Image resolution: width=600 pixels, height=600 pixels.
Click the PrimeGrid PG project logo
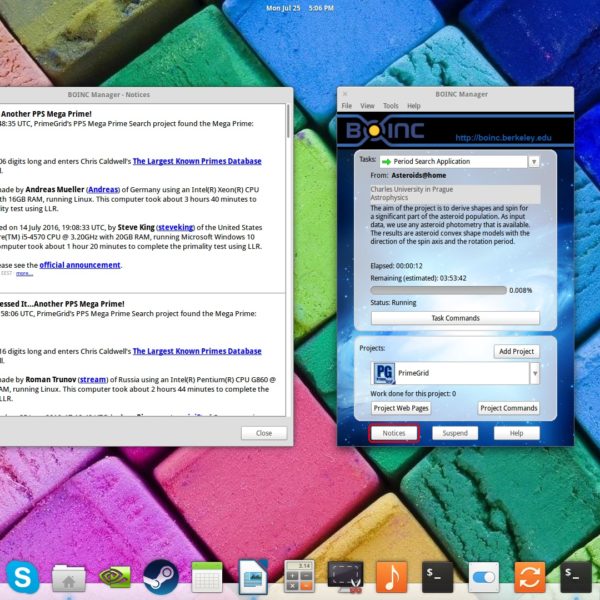[x=384, y=373]
